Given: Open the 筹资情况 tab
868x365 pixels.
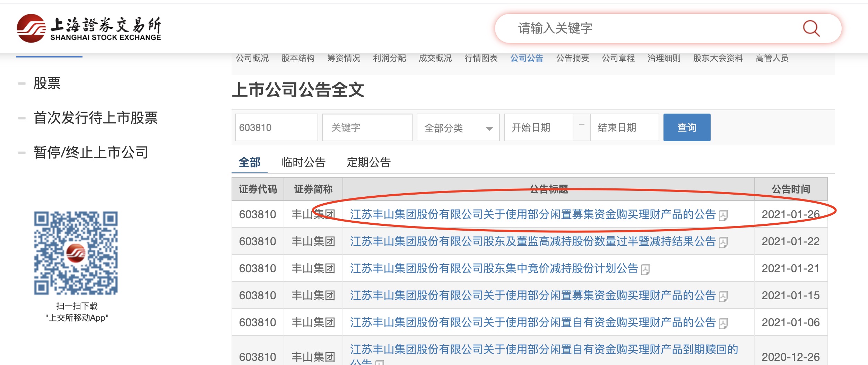Looking at the screenshot, I should tap(344, 58).
